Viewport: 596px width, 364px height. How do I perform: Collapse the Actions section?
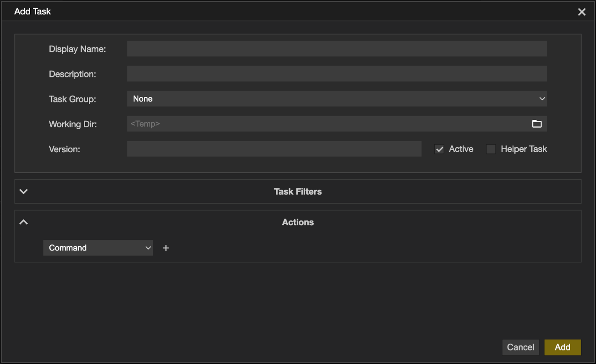point(24,222)
